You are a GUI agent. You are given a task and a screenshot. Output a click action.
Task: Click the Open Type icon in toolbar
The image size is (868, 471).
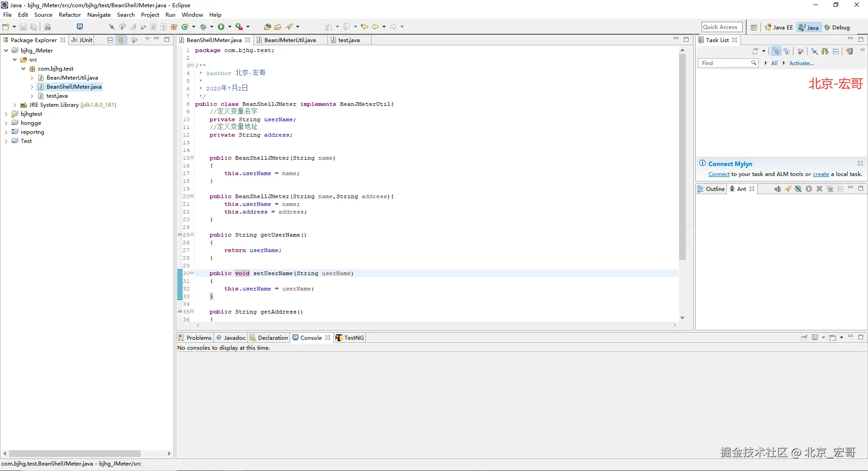point(267,27)
